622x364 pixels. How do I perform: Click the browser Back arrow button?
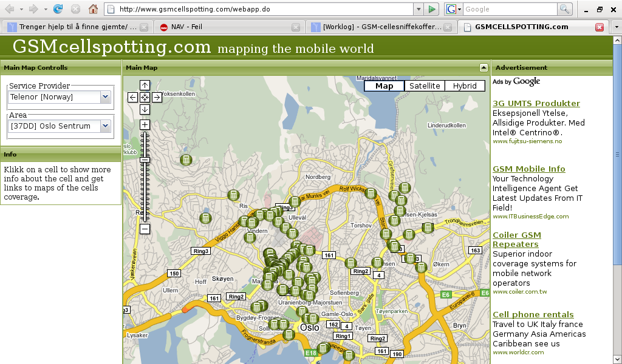click(10, 8)
